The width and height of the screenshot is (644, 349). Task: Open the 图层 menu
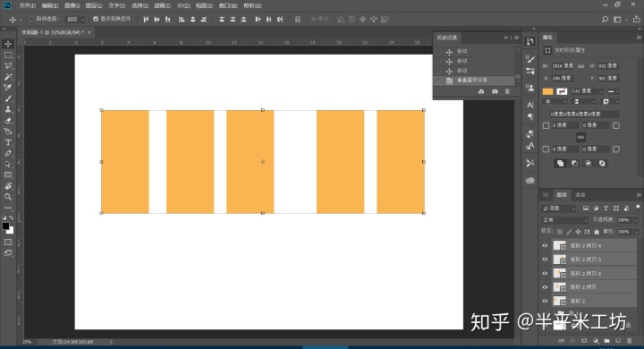click(x=94, y=5)
